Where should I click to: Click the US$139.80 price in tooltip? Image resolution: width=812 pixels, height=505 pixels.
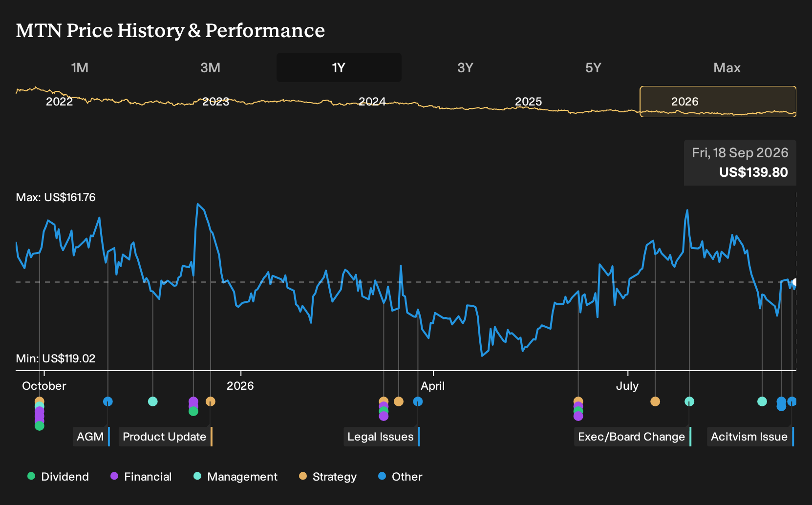point(753,172)
